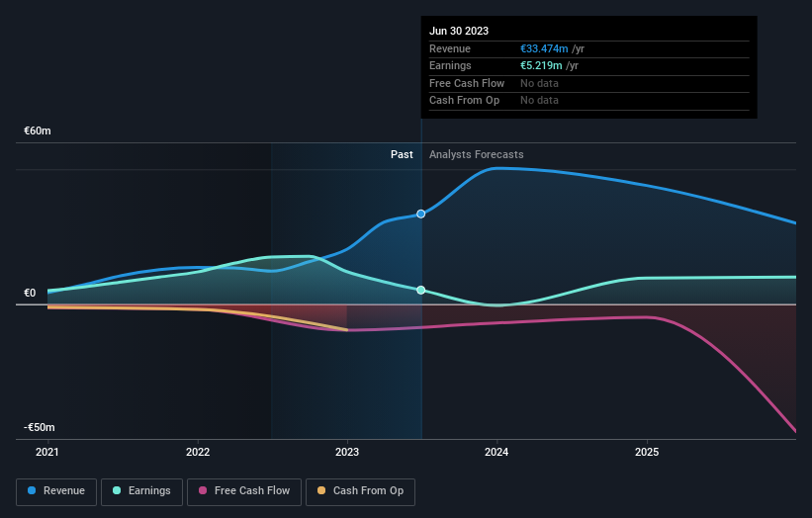Image resolution: width=812 pixels, height=518 pixels.
Task: Click the Free Cash Flow tooltip row label
Action: click(467, 83)
